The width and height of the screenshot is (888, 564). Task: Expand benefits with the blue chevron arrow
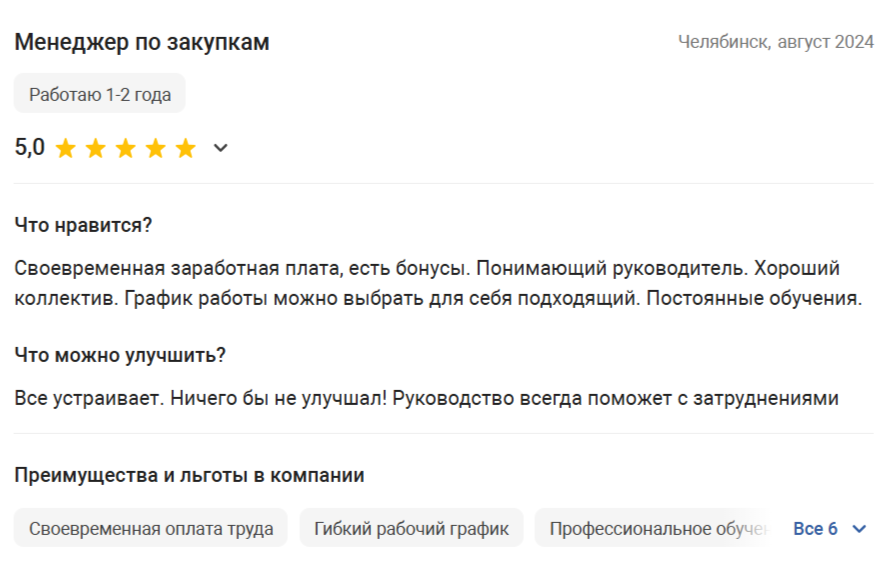point(860,529)
